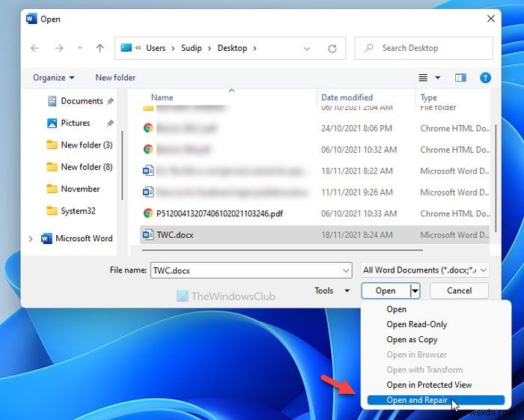Screen dimensions: 524x420
Task: Open New folder (3) in sidebar
Action: tap(87, 145)
